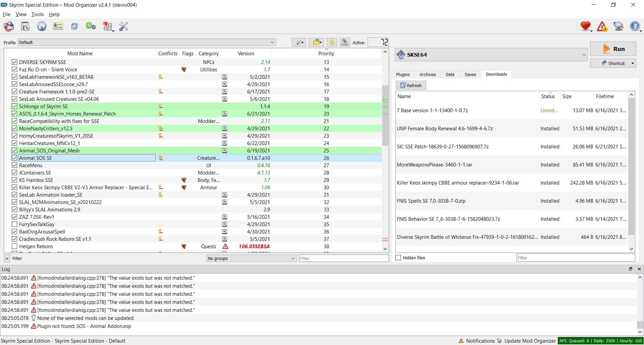The image size is (644, 345).
Task: Toggle Schlongs of Skyrim SE checkbox
Action: (14, 106)
